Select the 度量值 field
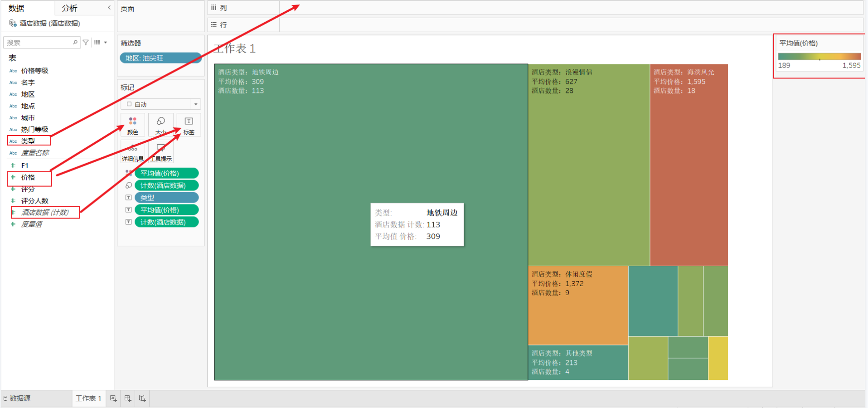868x408 pixels. click(32, 224)
